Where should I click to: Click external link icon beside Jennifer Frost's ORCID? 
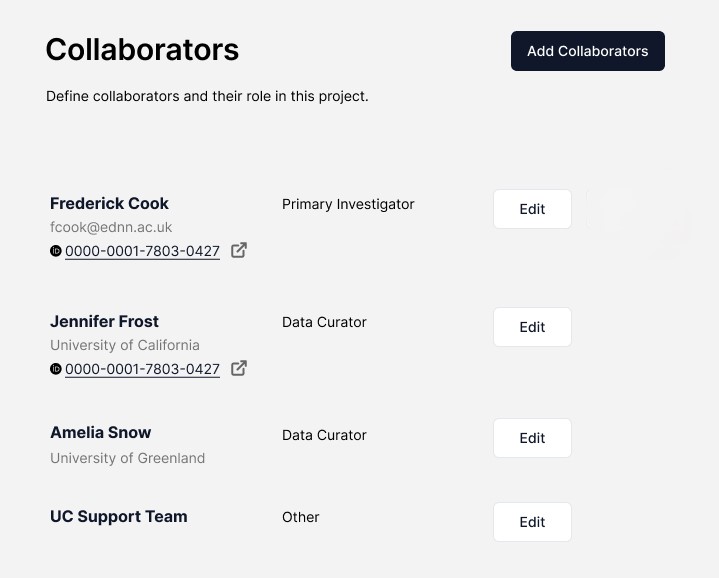239,368
